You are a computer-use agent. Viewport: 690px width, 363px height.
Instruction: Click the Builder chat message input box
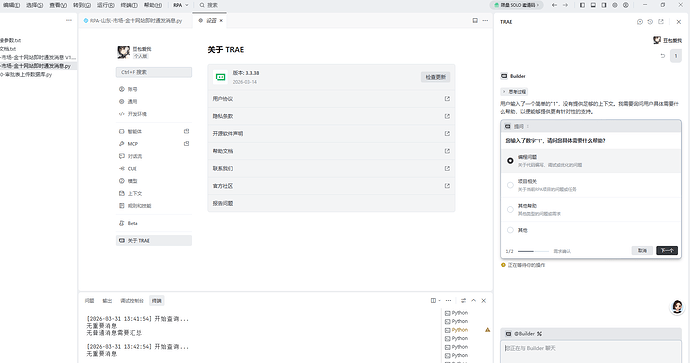(591, 352)
